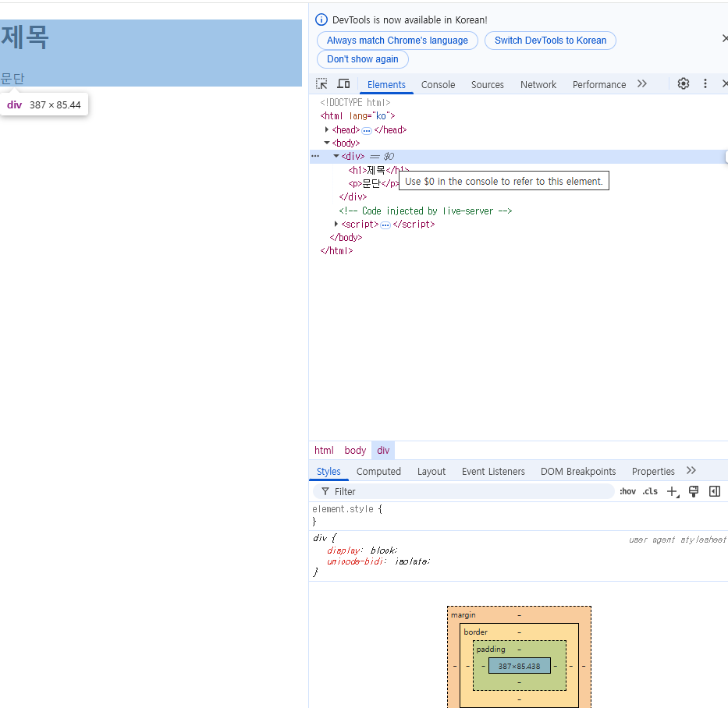Click the unicode-bidi: isolate declaration

coord(378,561)
